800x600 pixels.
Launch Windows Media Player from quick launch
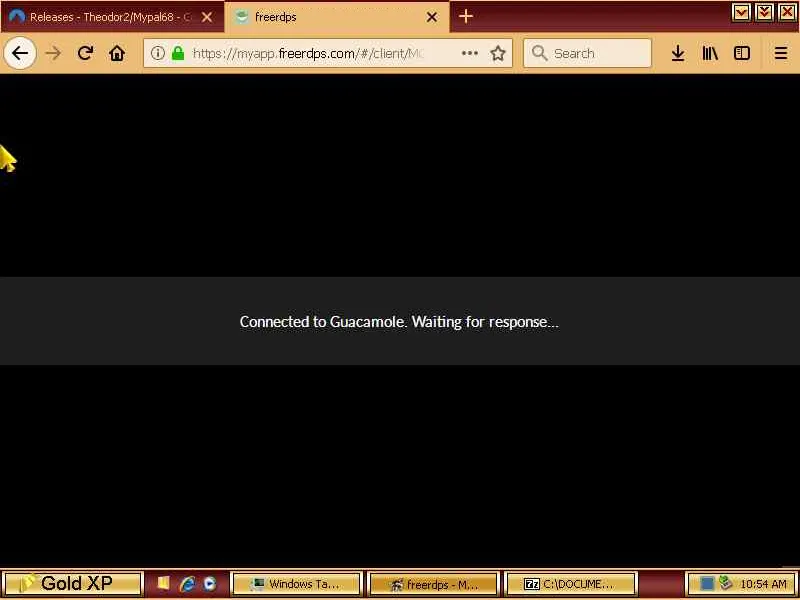[210, 584]
